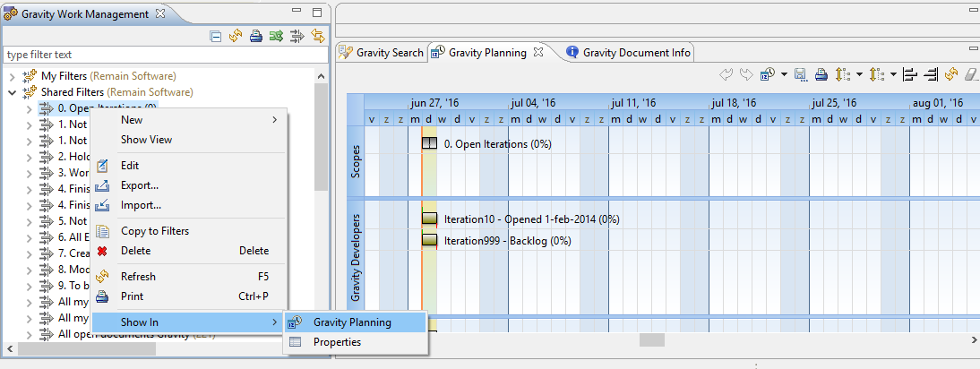
Task: Open the calendar clock dropdown arrow
Action: (784, 74)
